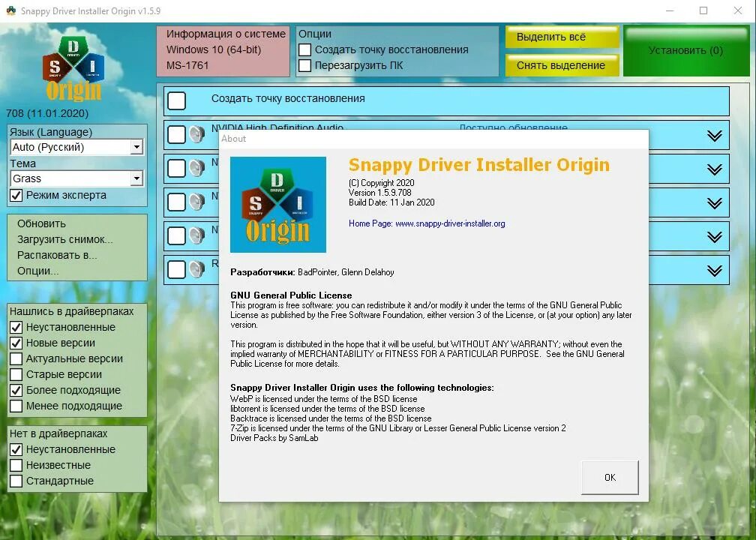The height and width of the screenshot is (540, 756).
Task: Click Build Date: 11 Jan 2020 text
Action: click(391, 202)
